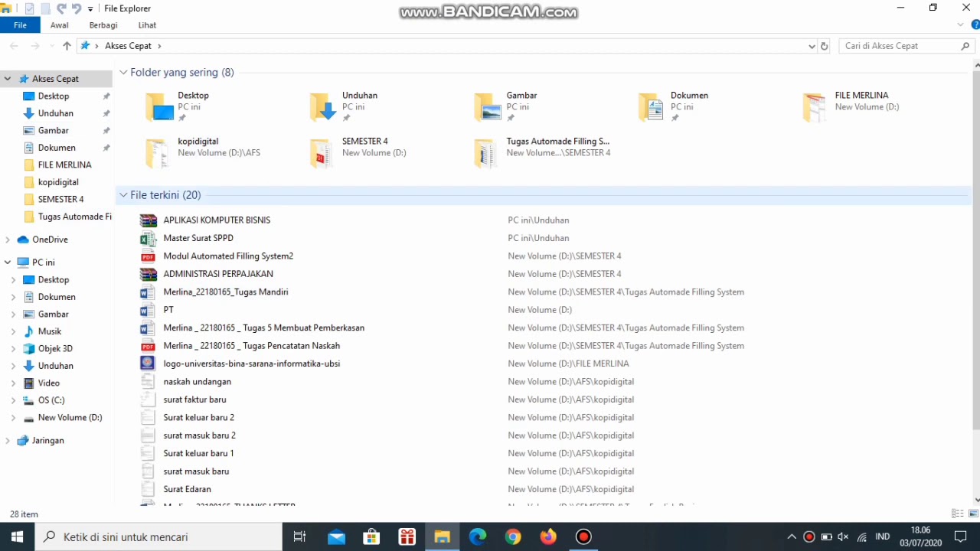Expand New Volume (D:) in the navigation tree
The width and height of the screenshot is (980, 551).
click(13, 418)
